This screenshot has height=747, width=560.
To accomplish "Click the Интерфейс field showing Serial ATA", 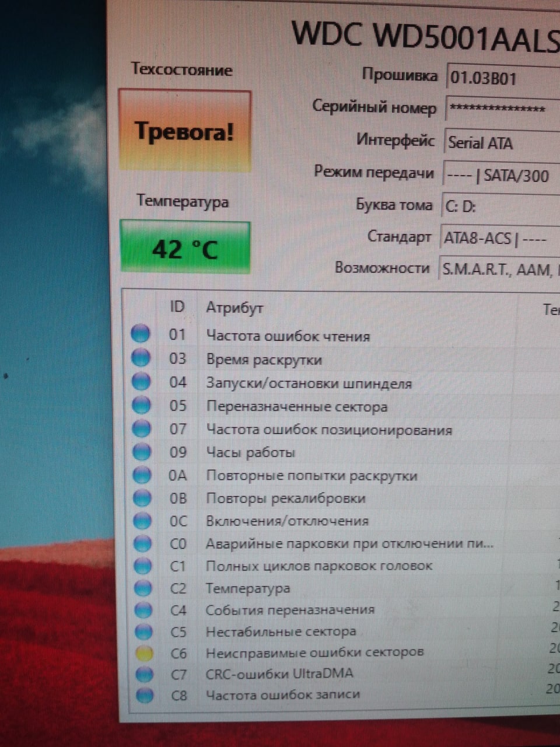I will [502, 142].
